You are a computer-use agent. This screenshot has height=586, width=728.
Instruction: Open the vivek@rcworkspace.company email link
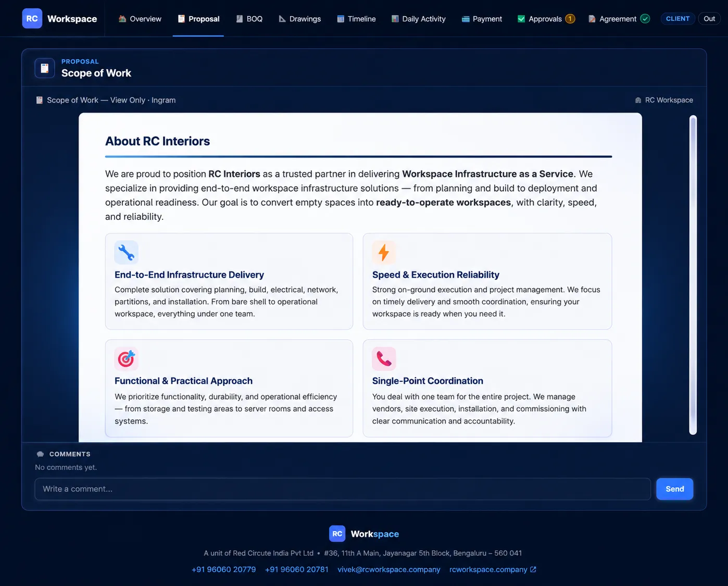coord(388,569)
